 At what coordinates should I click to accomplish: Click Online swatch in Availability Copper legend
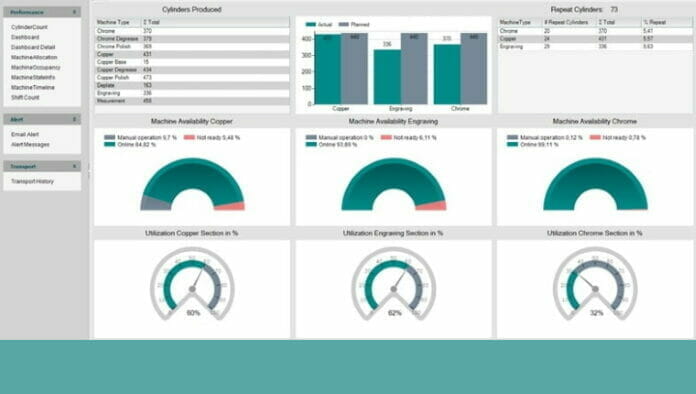(x=109, y=144)
